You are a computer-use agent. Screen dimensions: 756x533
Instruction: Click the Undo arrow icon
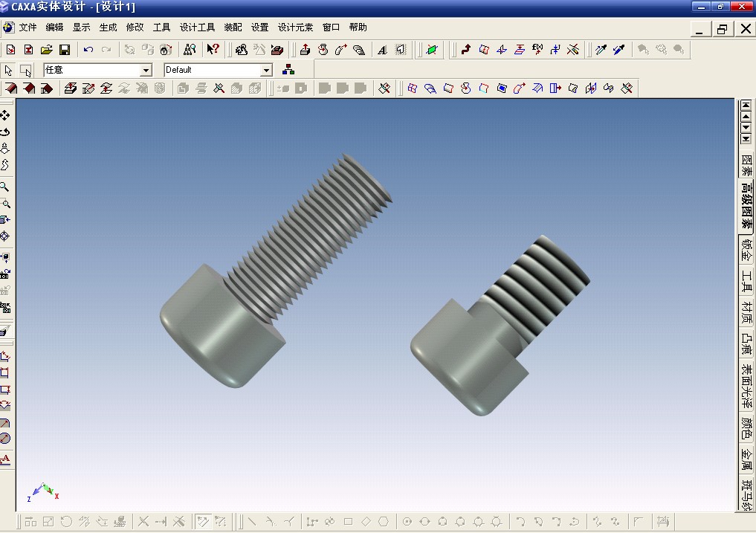[88, 50]
